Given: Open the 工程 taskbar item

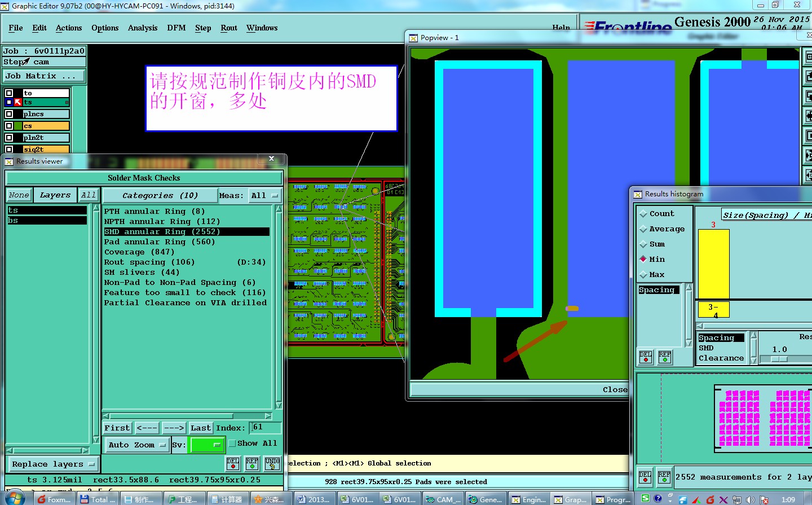Looking at the screenshot, I should 183,499.
